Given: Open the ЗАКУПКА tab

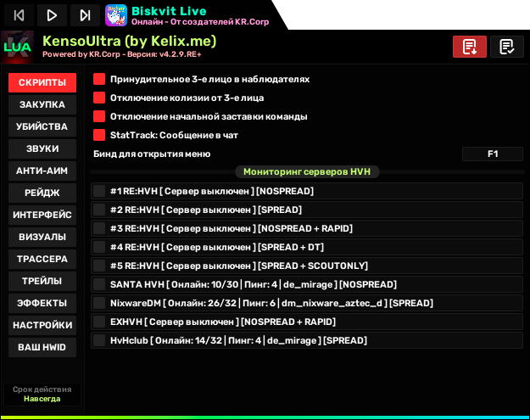Looking at the screenshot, I should click(42, 104).
